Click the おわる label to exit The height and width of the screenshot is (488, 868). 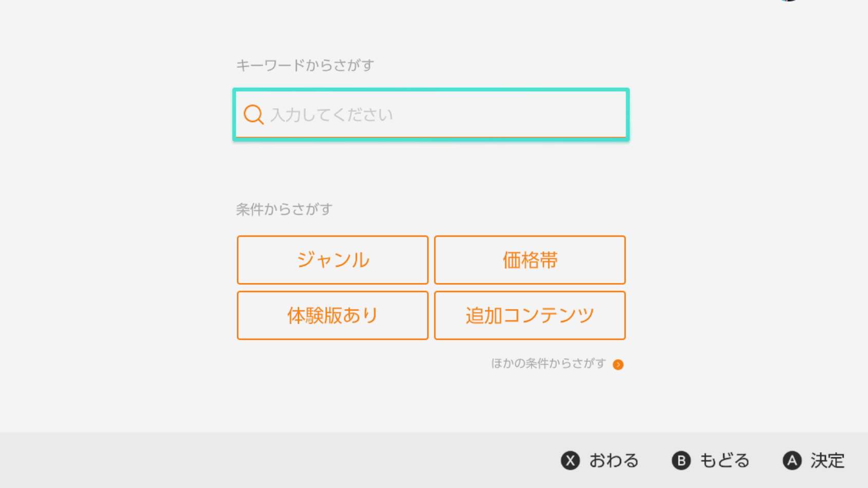[613, 461]
